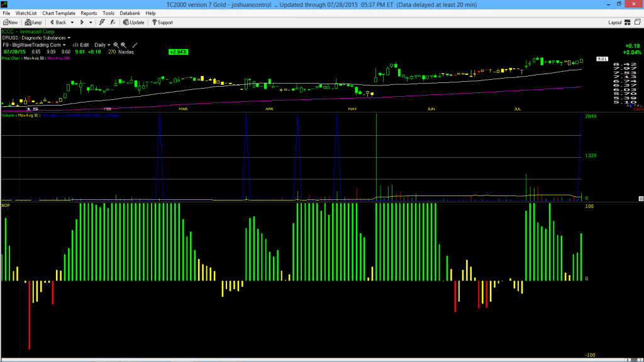Click the BOP indicator label
The image size is (644, 362).
tap(6, 206)
